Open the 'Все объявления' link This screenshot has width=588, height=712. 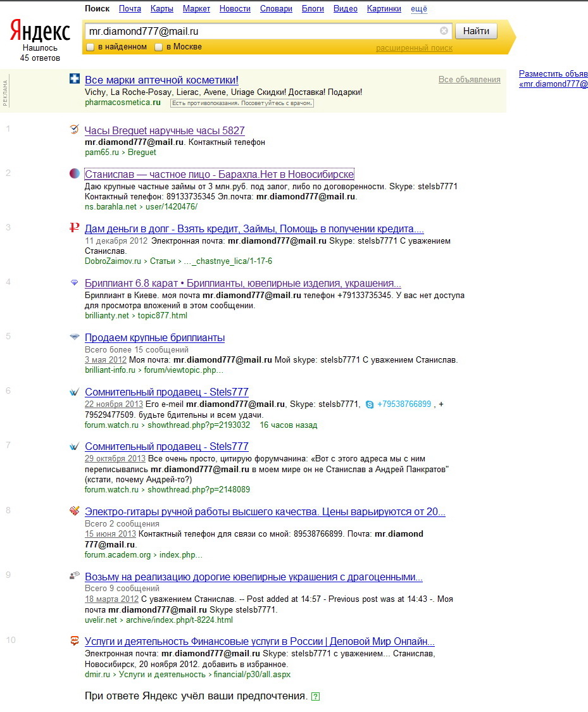469,80
